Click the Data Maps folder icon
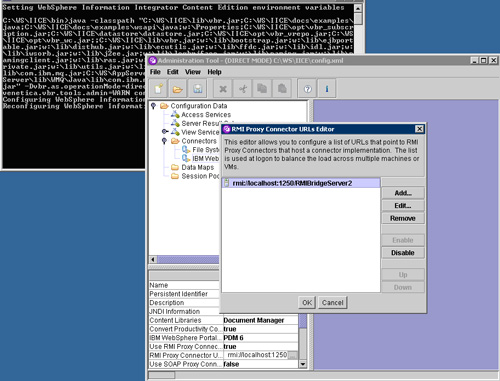500x381 pixels. point(175,167)
